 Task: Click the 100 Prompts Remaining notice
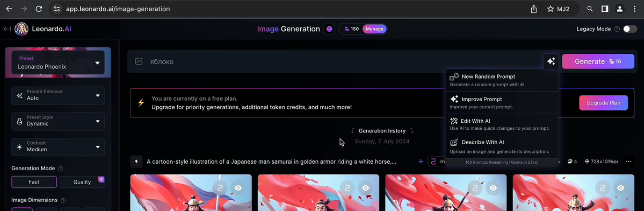502,162
